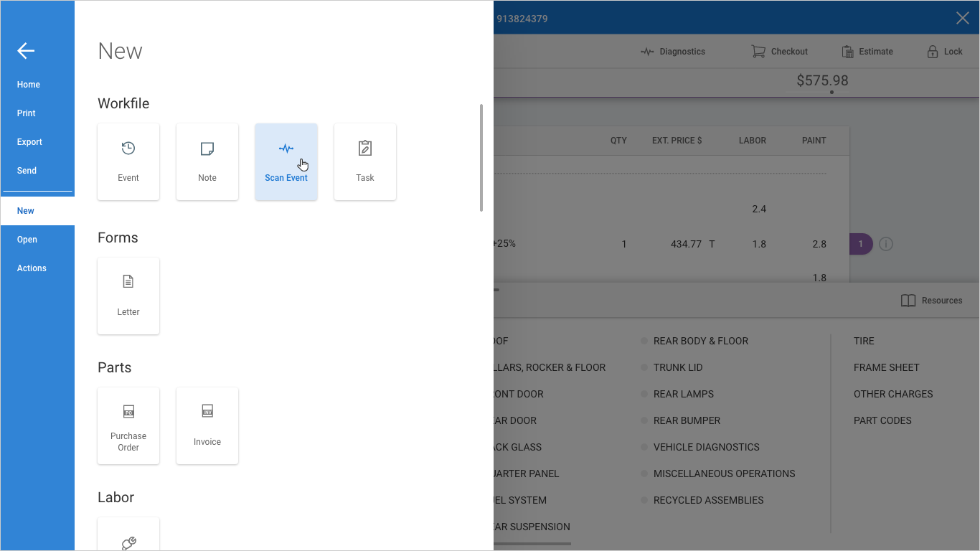Select TRUNK LID category

coord(678,367)
